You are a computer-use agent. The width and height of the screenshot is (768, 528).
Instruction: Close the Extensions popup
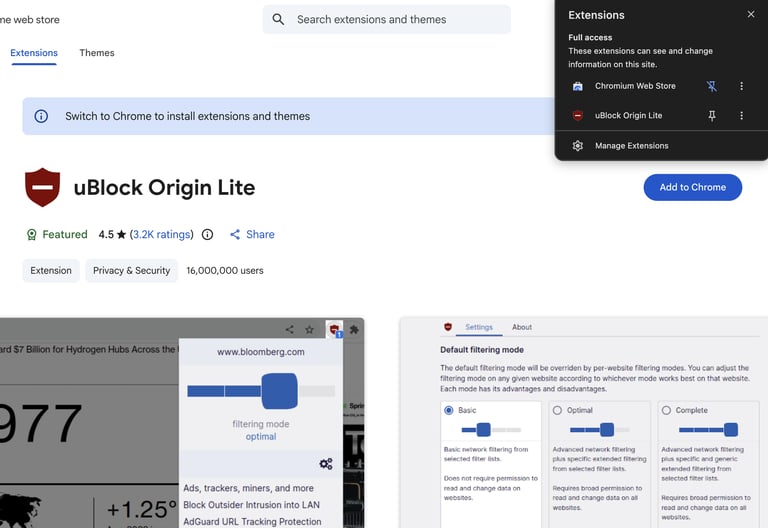pos(751,14)
